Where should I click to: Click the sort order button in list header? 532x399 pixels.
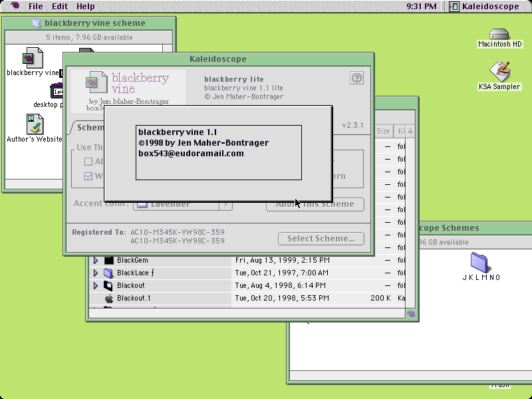point(410,131)
